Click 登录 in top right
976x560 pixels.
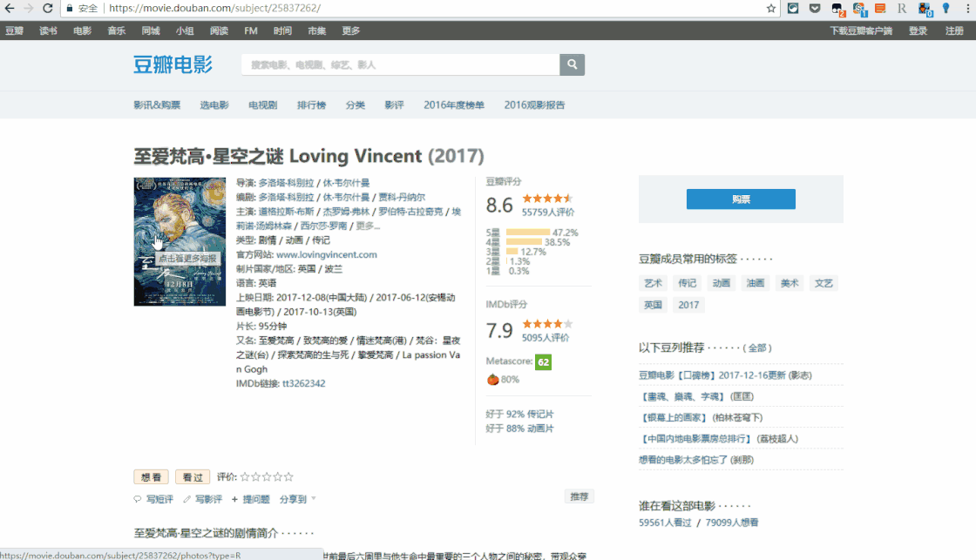918,30
